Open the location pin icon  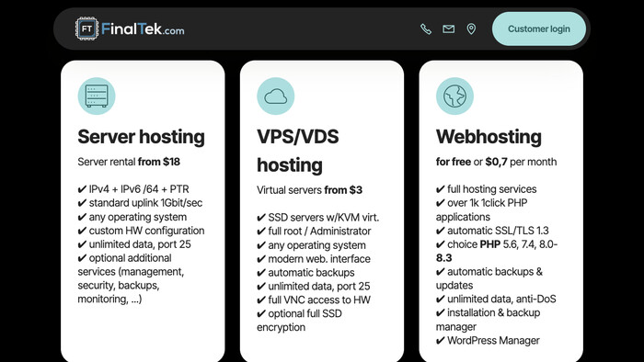(471, 28)
